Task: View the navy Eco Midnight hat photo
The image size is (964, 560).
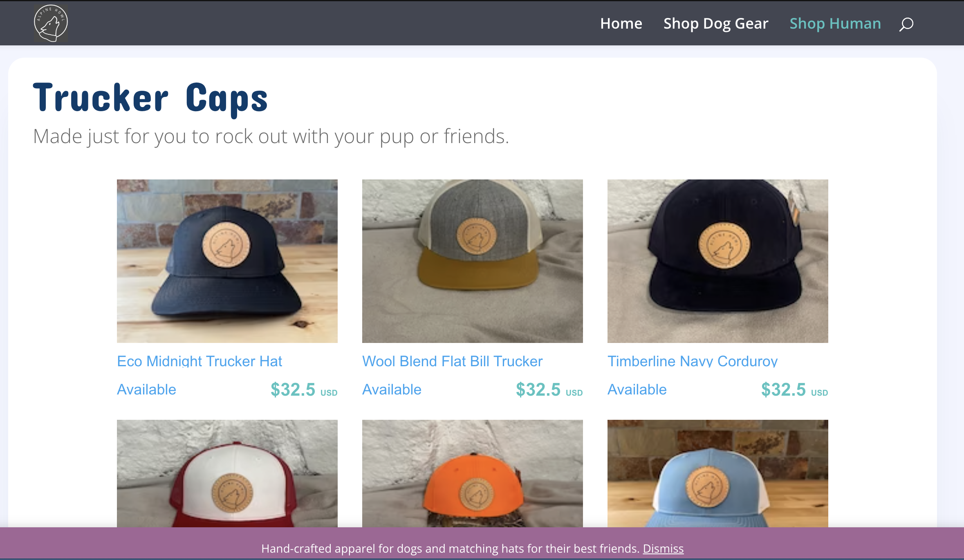Action: [227, 261]
